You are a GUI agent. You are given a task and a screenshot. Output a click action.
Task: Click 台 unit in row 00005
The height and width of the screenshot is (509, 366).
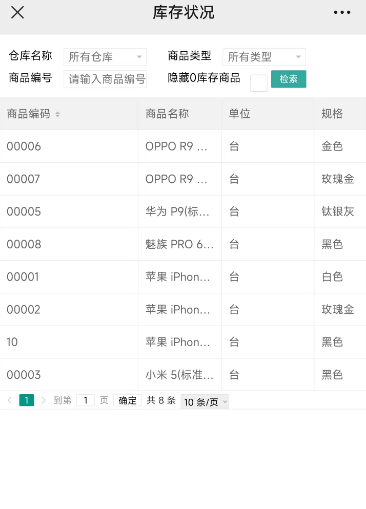pos(234,212)
